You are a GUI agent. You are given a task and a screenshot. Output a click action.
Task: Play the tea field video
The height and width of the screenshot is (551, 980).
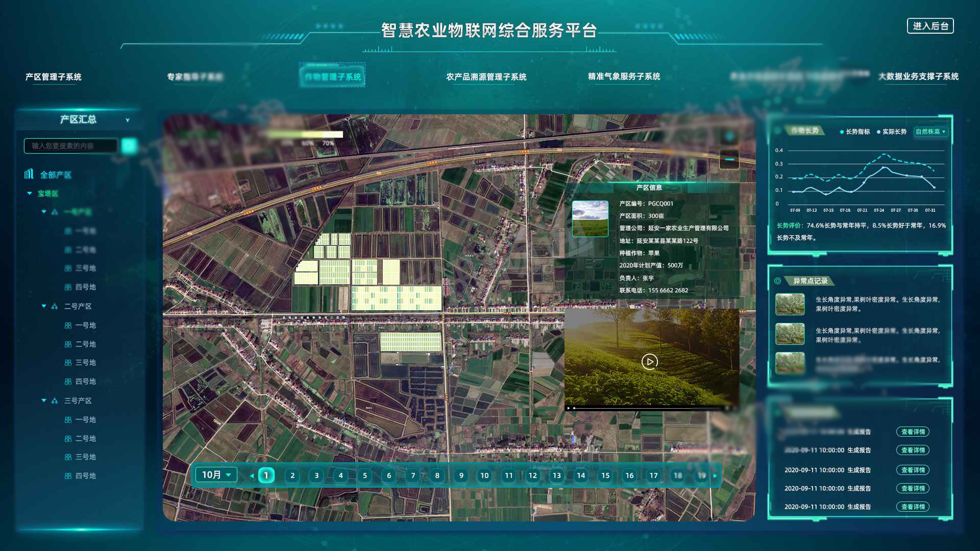(649, 362)
